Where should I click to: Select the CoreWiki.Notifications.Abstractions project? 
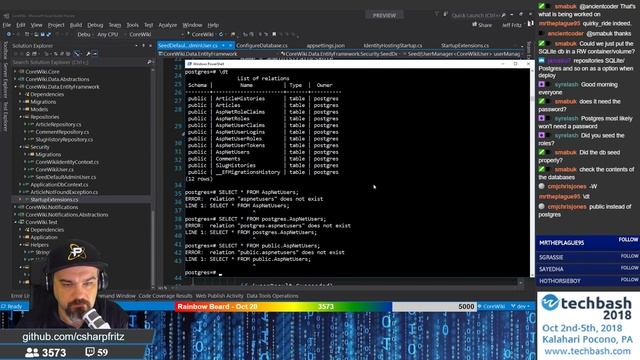pos(67,215)
